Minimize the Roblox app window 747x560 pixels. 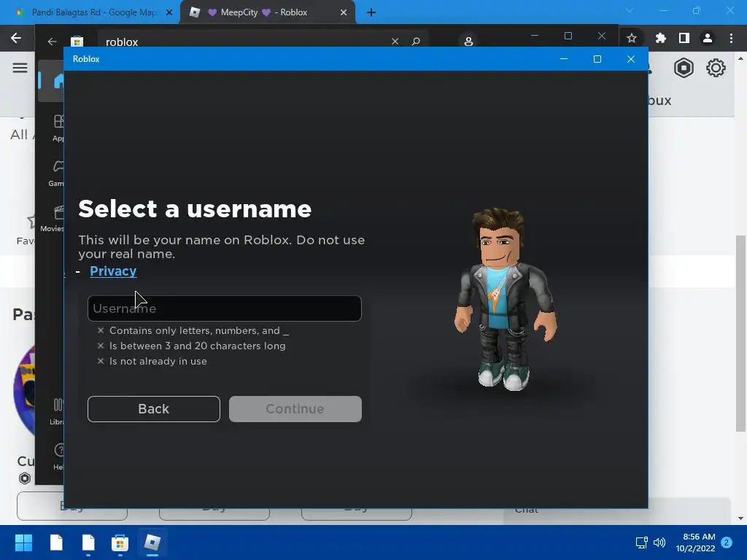click(x=564, y=59)
